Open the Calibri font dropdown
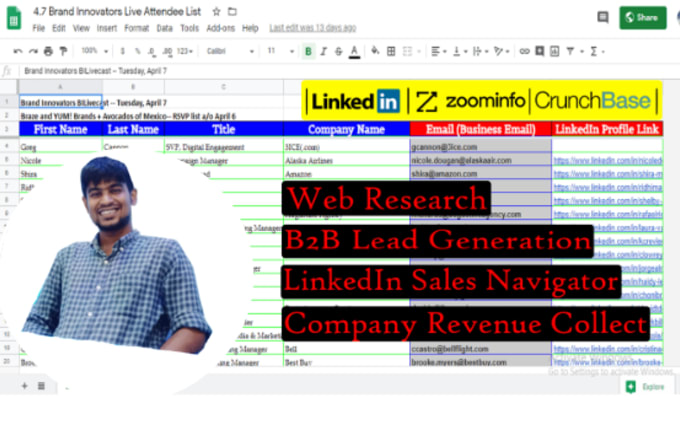 229,51
